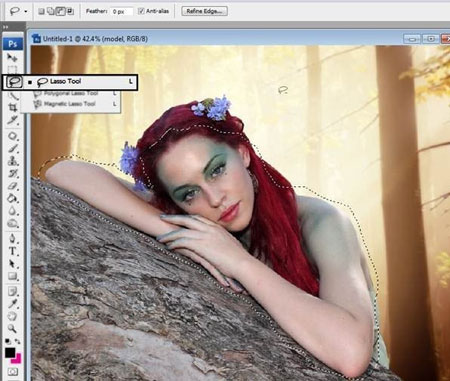Select the Rectangular Marquee tool
Viewport: 450px width, 381px height.
pyautogui.click(x=12, y=70)
